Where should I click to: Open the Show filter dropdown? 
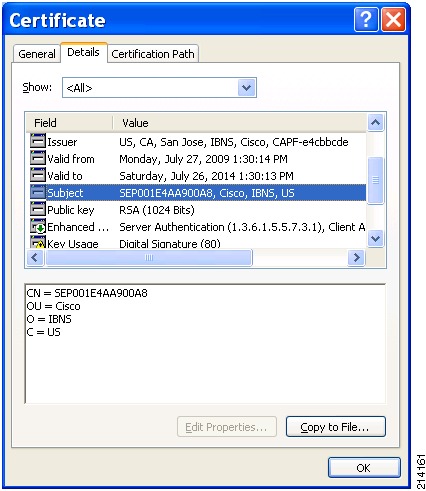(247, 88)
